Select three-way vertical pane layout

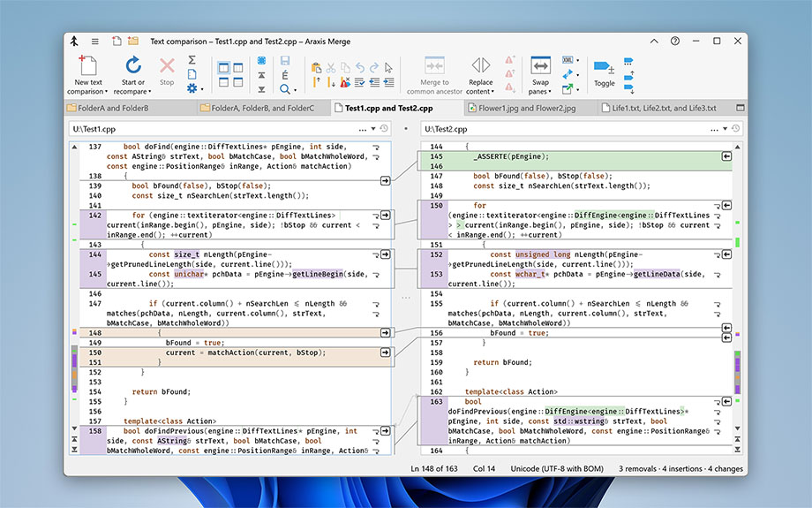point(237,68)
